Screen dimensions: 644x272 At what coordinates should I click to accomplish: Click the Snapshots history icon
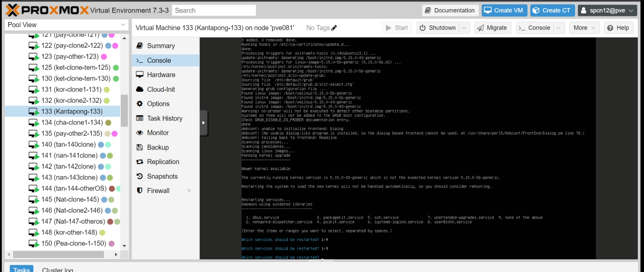(140, 176)
